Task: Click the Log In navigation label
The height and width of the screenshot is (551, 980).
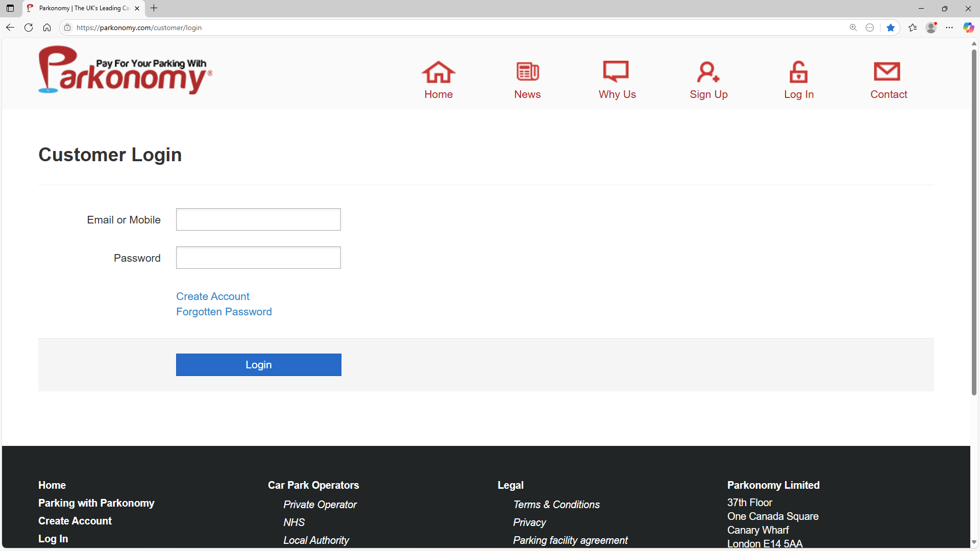Action: (799, 94)
